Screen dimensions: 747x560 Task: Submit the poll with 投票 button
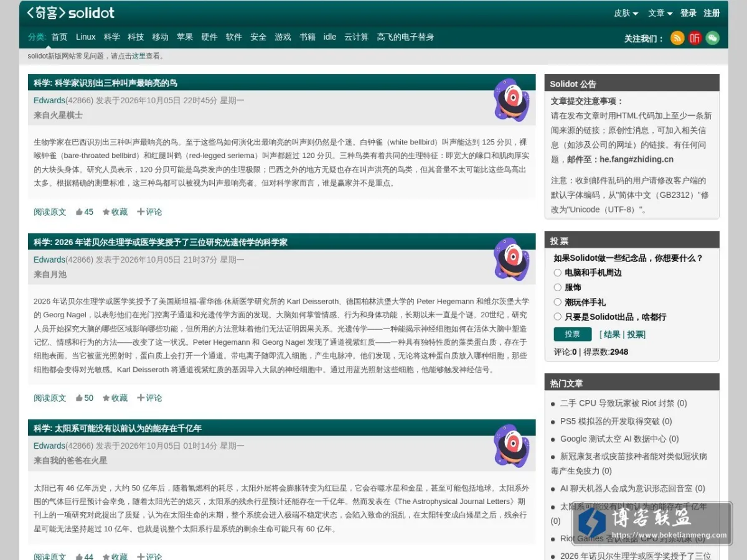[573, 334]
